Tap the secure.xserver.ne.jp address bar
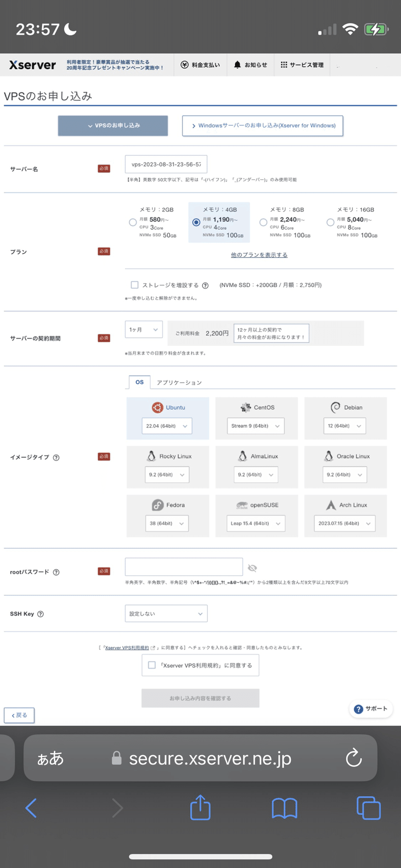This screenshot has width=401, height=868. tap(200, 758)
